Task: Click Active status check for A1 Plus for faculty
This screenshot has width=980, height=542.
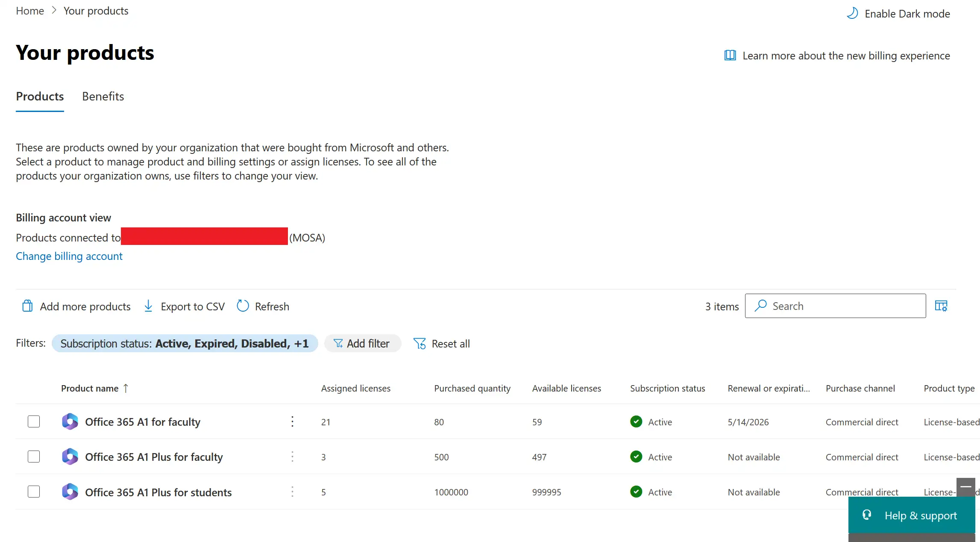Action: point(636,457)
